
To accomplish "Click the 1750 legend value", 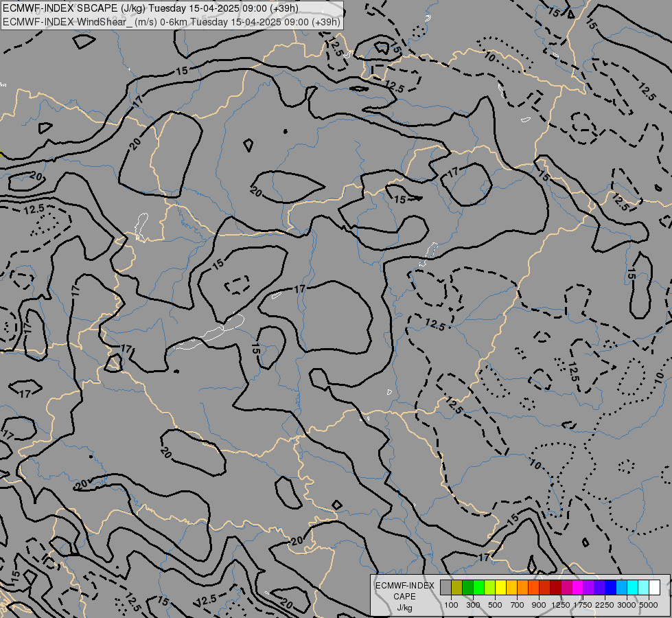I will [x=583, y=605].
